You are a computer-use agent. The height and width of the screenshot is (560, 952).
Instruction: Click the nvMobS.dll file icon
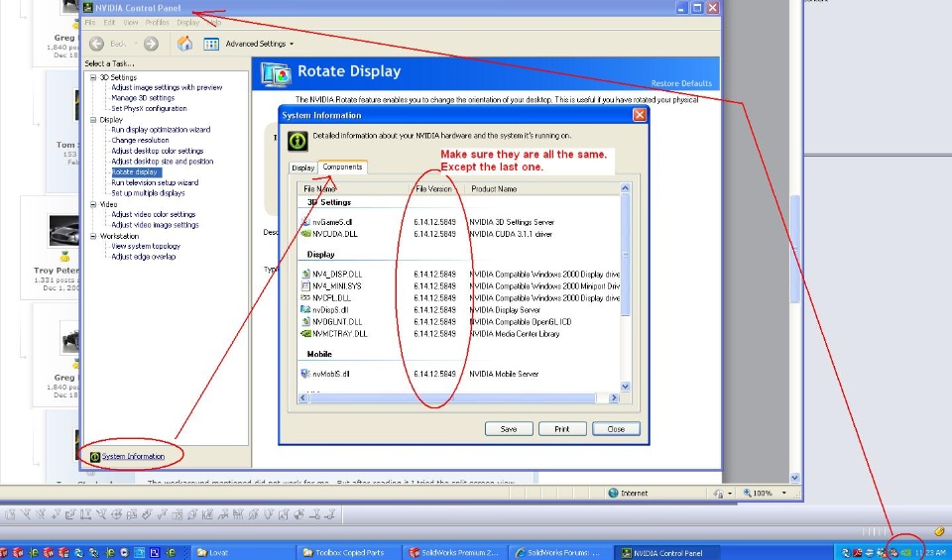tap(306, 374)
